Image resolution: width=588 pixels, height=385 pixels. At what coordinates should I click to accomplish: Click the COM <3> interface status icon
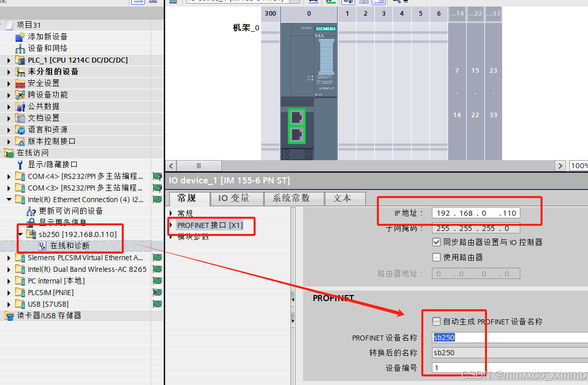pos(158,188)
